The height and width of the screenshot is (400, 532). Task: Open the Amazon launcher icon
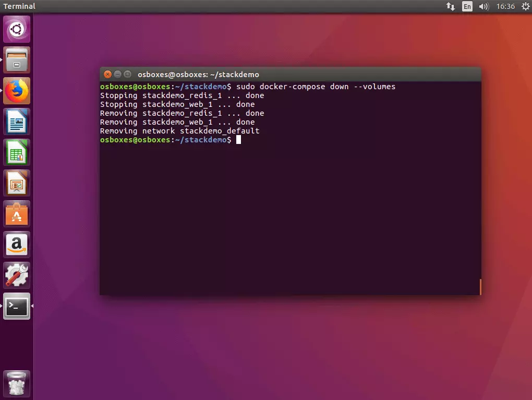click(17, 245)
